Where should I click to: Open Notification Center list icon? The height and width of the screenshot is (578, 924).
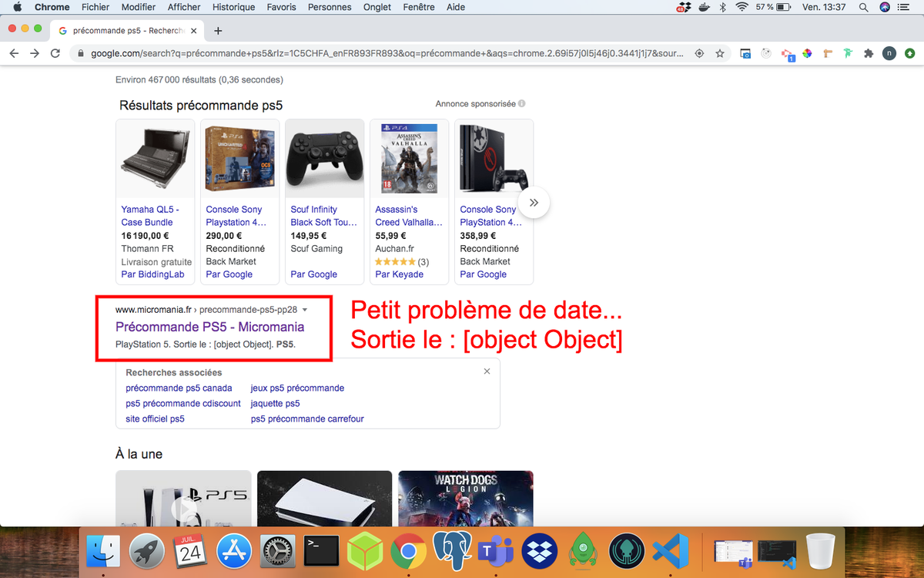point(906,7)
